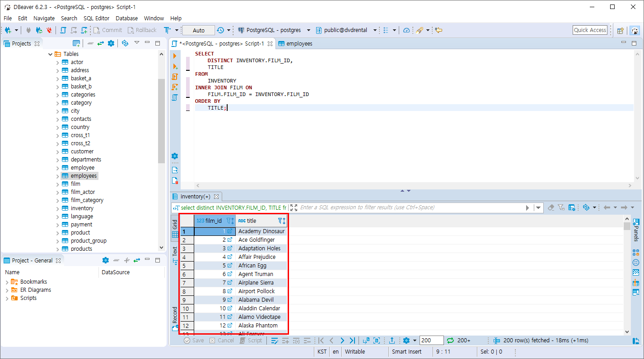Toggle the Text view side tab
Viewport: 644px width, 359px height.
pos(175,255)
